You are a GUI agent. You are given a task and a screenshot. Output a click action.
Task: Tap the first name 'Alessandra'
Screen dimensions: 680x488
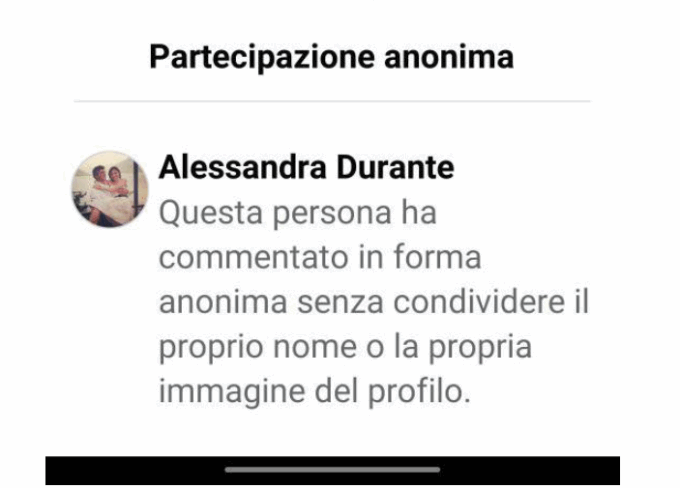point(242,167)
